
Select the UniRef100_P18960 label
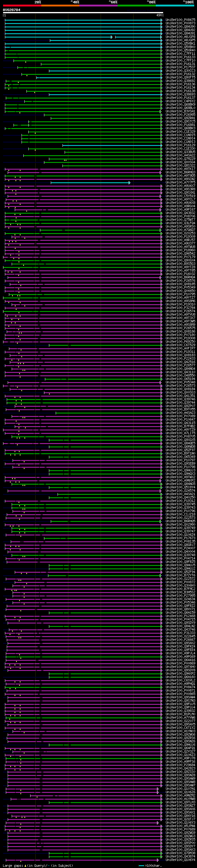[180, 250]
